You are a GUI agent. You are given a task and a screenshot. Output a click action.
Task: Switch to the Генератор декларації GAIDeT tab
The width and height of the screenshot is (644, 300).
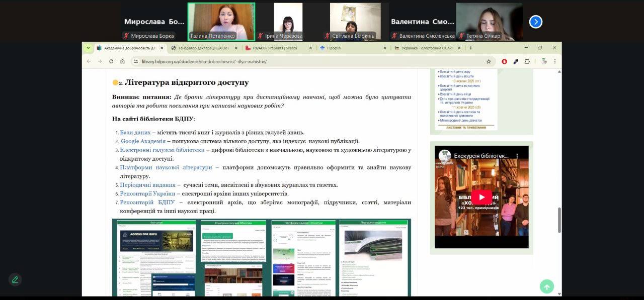tap(204, 48)
